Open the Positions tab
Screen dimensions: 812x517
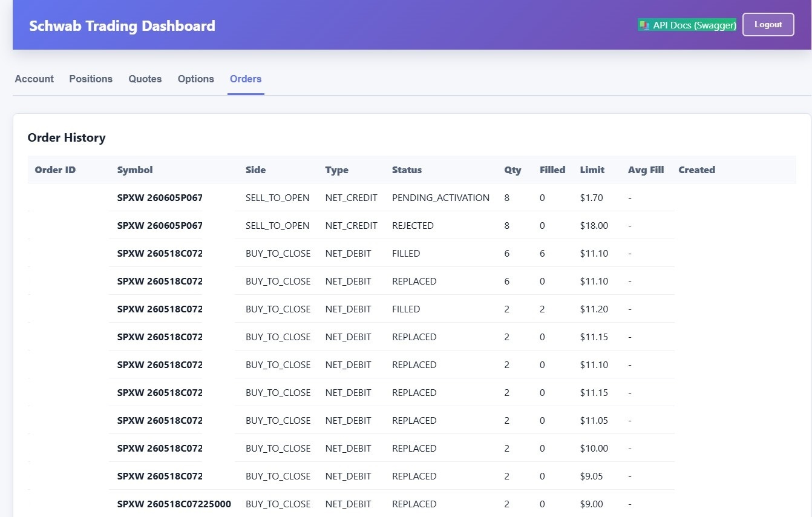tap(91, 79)
